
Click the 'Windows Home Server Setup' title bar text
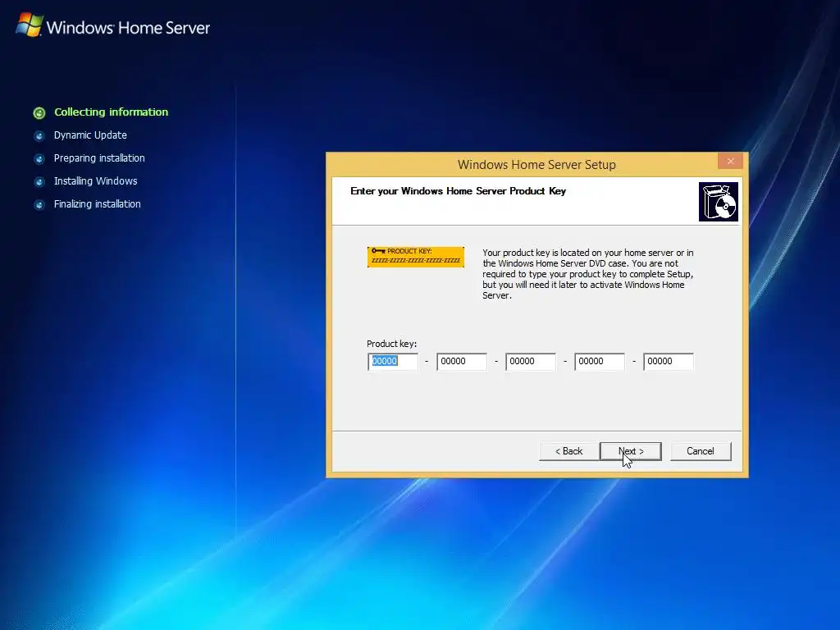536,164
